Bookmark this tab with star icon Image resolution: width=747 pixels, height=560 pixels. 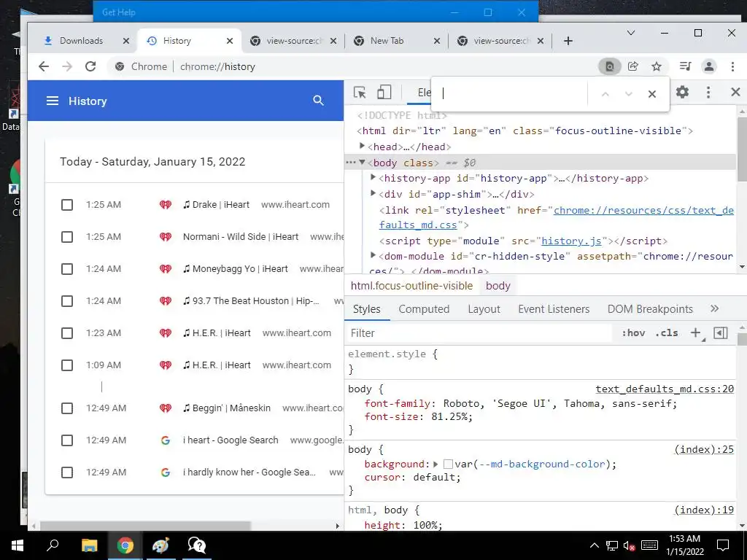coord(657,66)
